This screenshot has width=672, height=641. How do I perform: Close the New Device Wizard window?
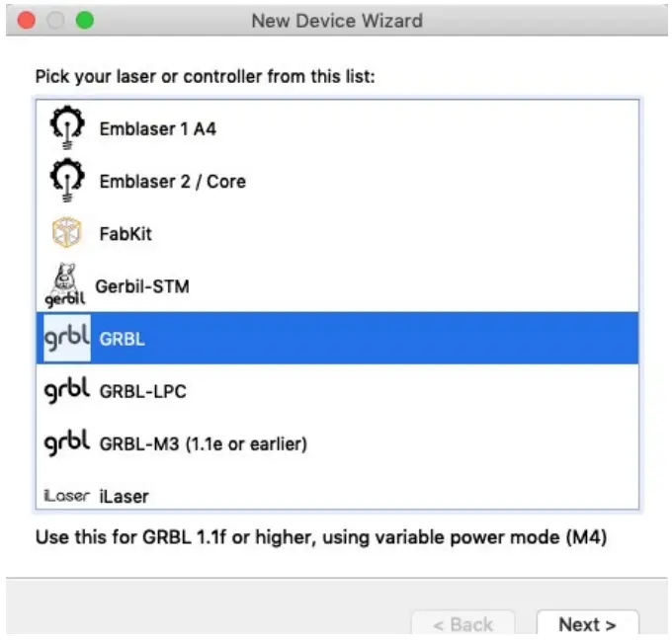coord(27,20)
